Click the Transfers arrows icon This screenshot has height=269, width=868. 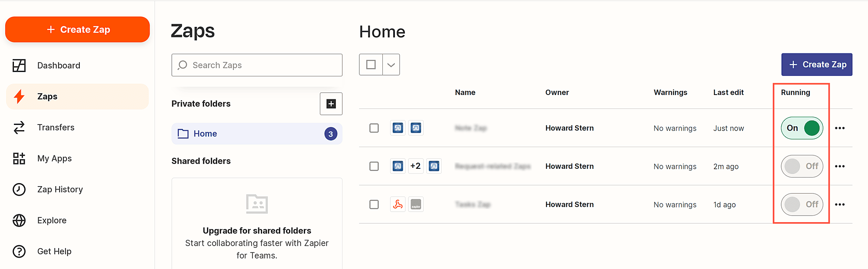coord(19,128)
